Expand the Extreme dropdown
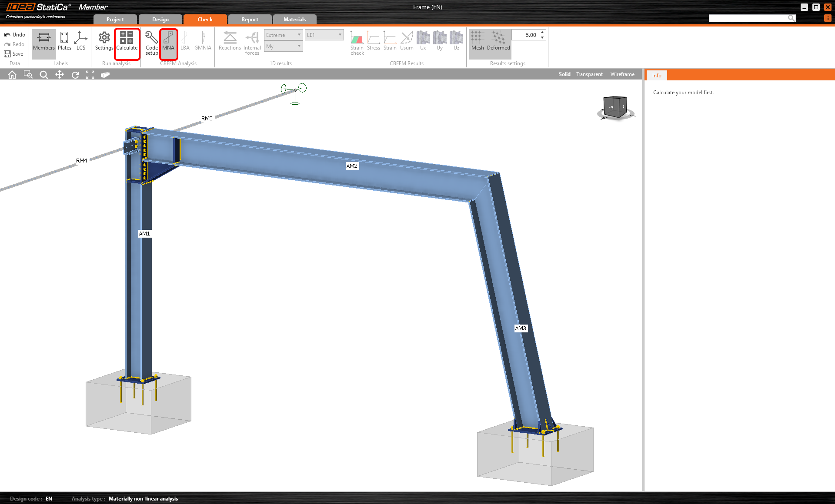Image resolution: width=835 pixels, height=504 pixels. click(283, 35)
